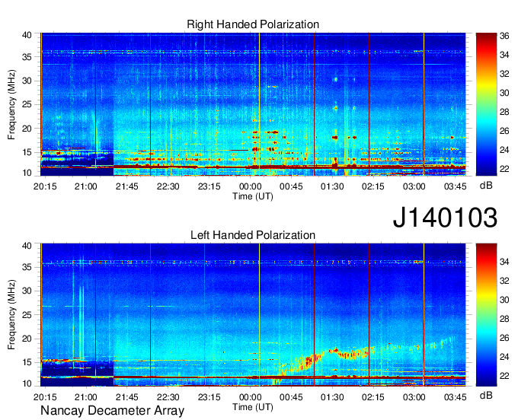Click '30' frequency tick on Left Handed plot
This screenshot has height=420, width=518.
point(27,291)
